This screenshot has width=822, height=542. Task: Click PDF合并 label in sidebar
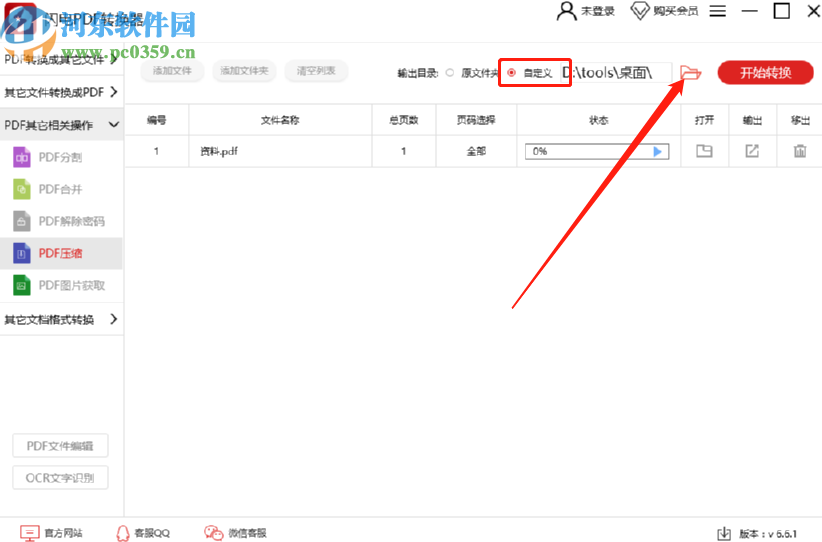pos(60,189)
